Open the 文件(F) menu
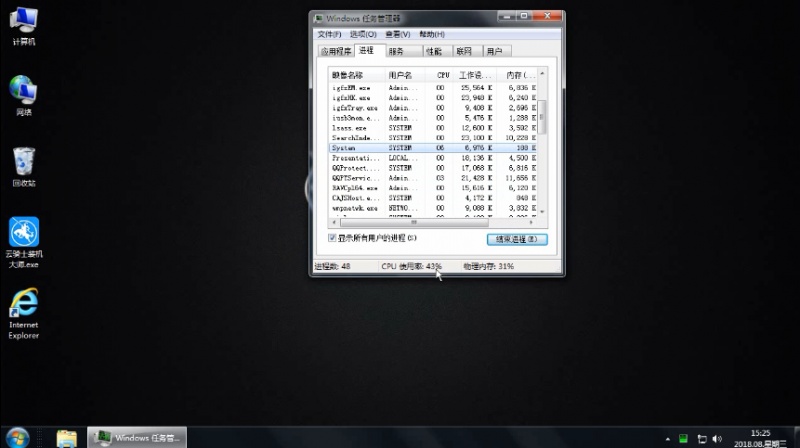 coord(329,34)
